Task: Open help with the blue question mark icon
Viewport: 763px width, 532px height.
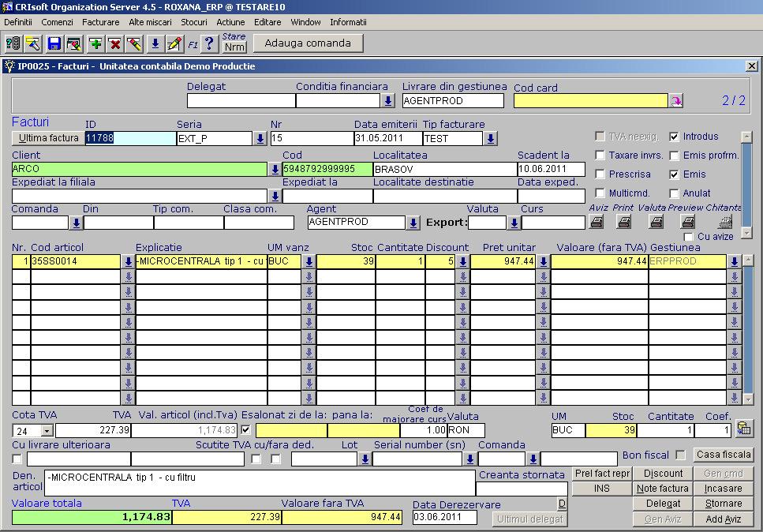Action: [209, 43]
